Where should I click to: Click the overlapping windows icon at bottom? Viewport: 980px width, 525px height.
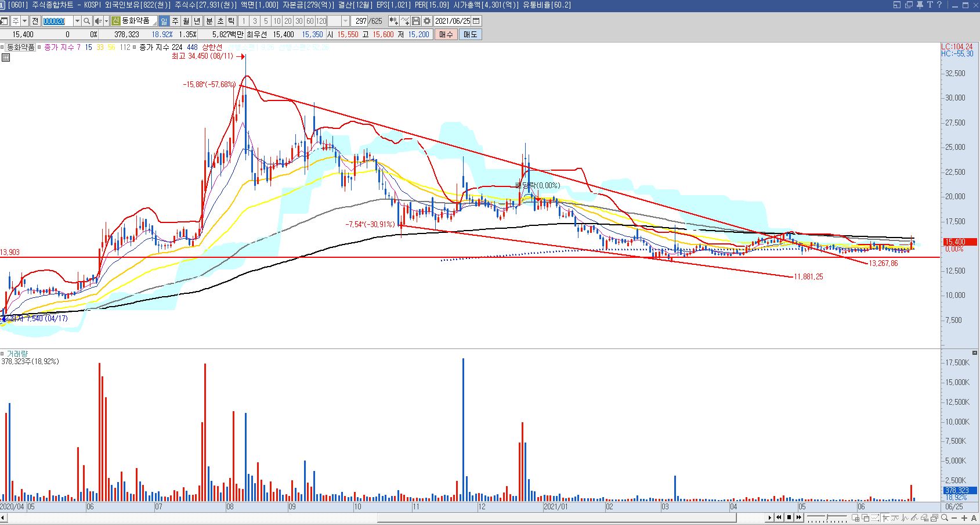[x=866, y=517]
